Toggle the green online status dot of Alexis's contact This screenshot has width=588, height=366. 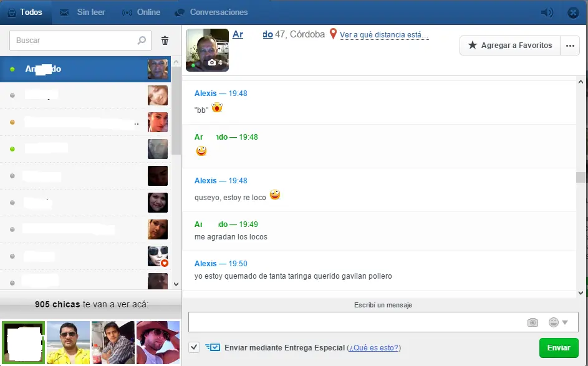[12, 69]
